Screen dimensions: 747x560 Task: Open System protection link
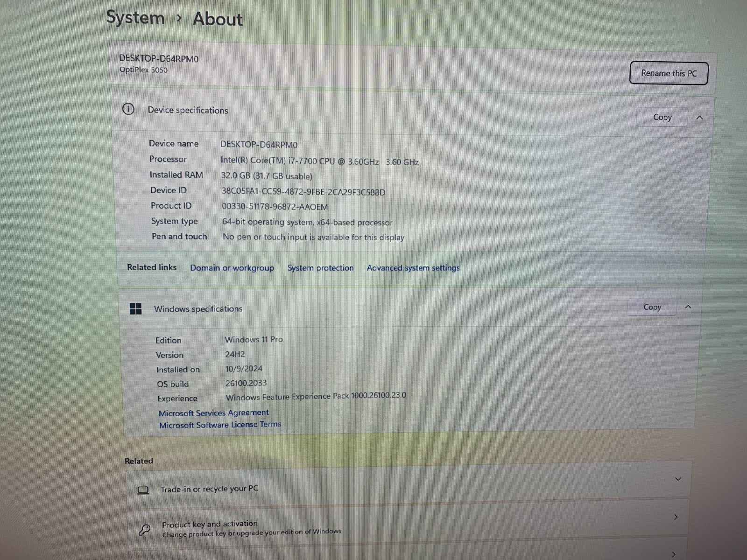point(320,268)
